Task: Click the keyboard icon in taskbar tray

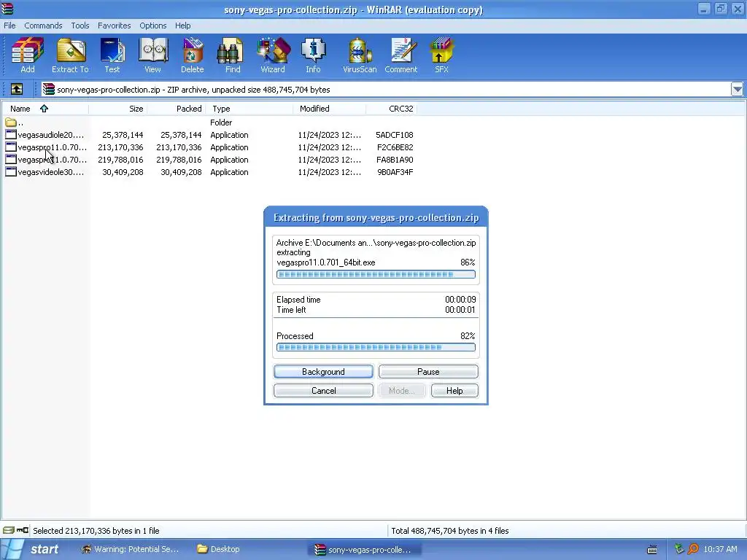Action: point(652,550)
